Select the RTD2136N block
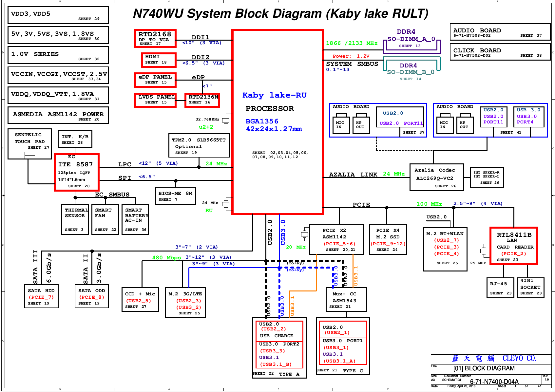 pos(202,100)
